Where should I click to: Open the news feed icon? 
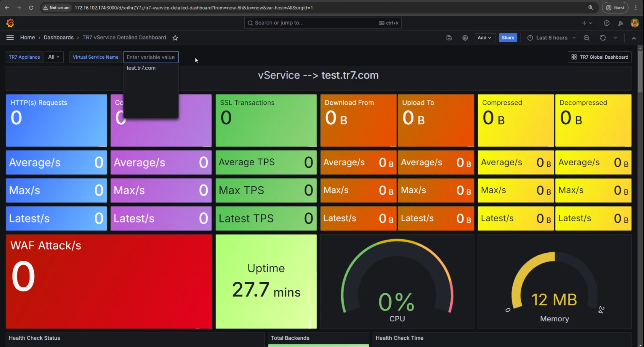pyautogui.click(x=621, y=23)
